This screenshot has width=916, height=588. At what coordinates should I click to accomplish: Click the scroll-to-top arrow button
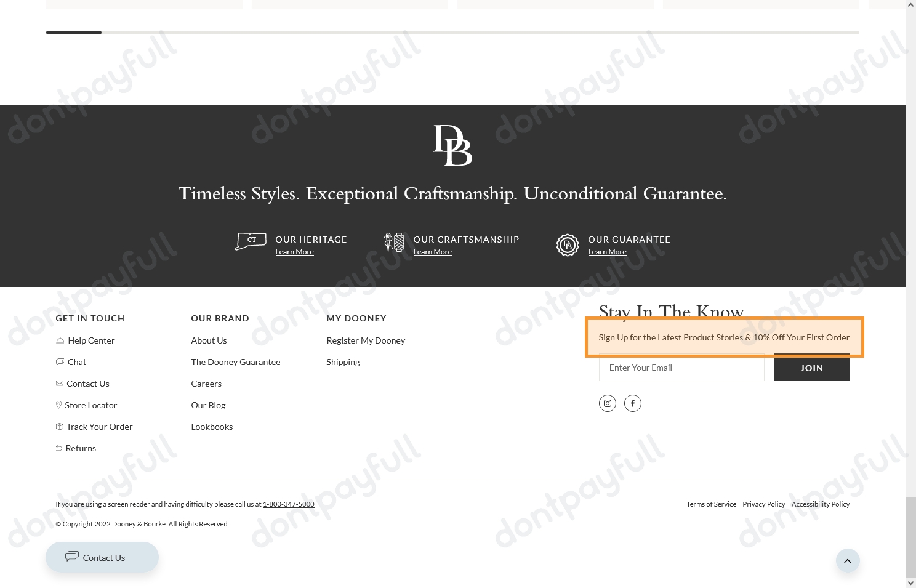(847, 560)
